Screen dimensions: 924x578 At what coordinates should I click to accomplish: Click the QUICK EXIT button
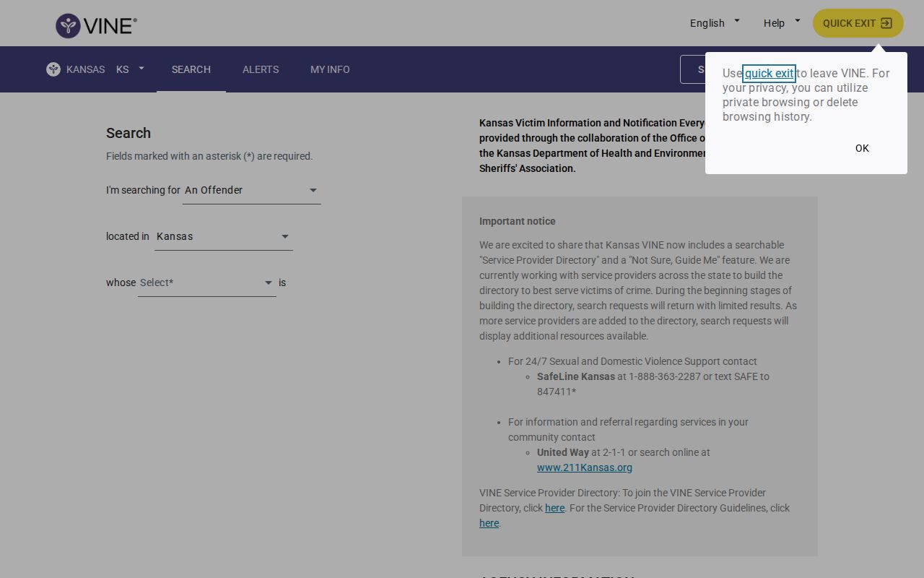coord(858,23)
